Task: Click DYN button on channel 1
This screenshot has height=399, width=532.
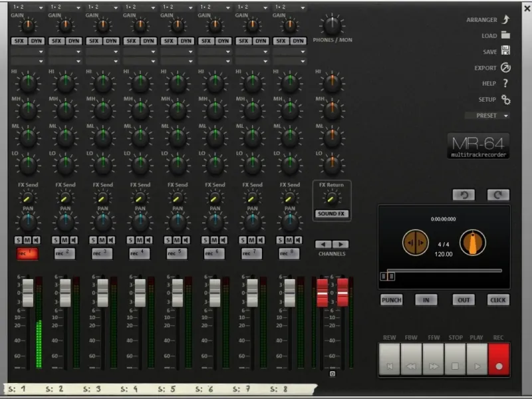Action: click(37, 41)
